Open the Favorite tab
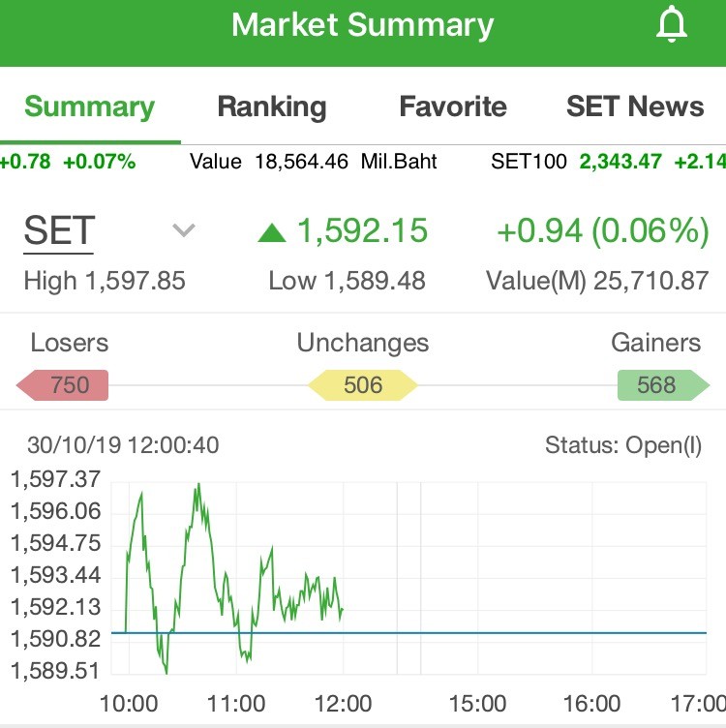The image size is (726, 728). point(453,106)
